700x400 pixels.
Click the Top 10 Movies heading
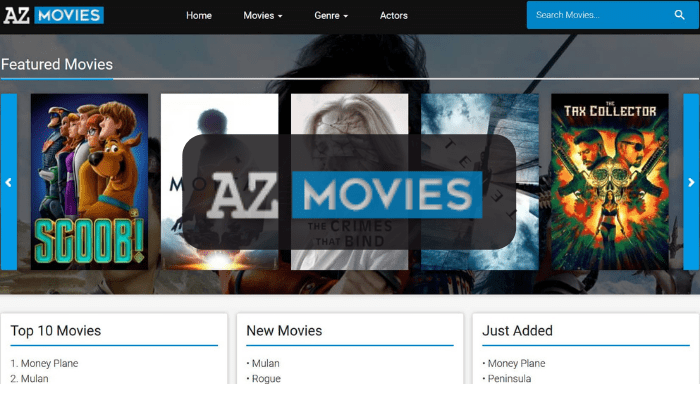coord(56,331)
